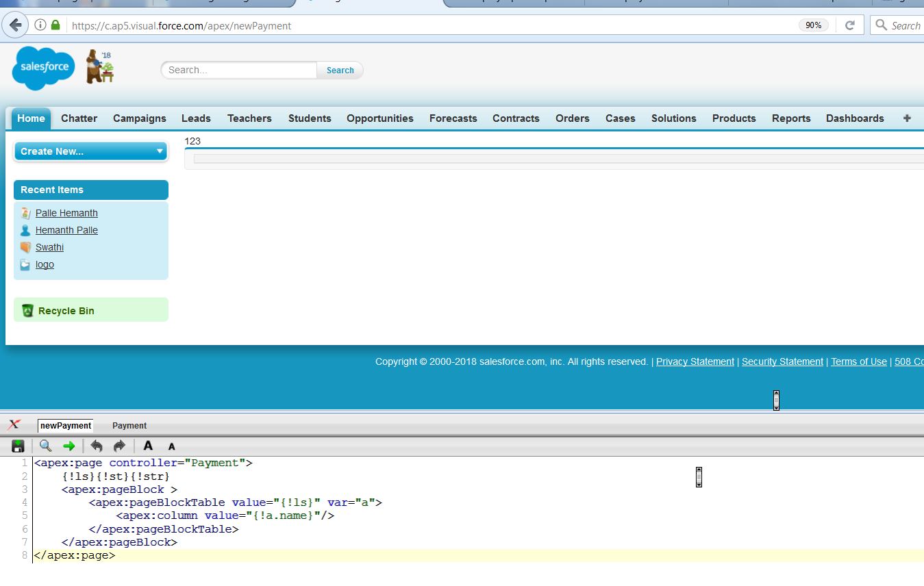Click the green go-to-line arrow icon

coord(69,446)
